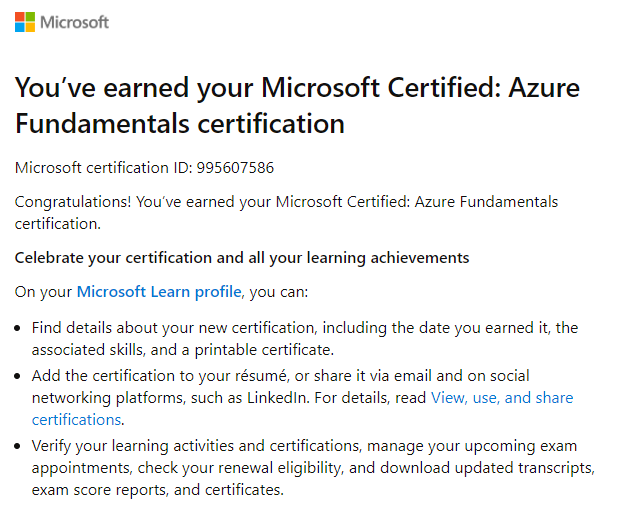Click the bullet marker before 'Add the certification'

pyautogui.click(x=17, y=376)
